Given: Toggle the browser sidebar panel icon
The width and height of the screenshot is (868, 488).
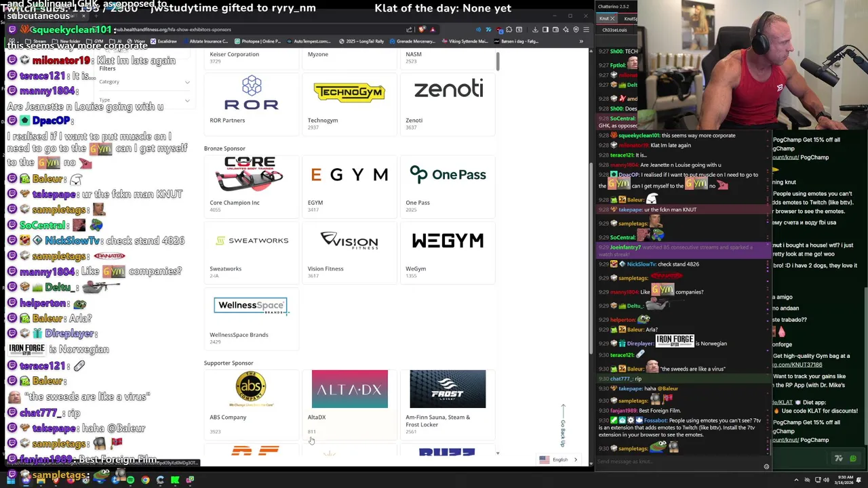Looking at the screenshot, I should click(545, 30).
